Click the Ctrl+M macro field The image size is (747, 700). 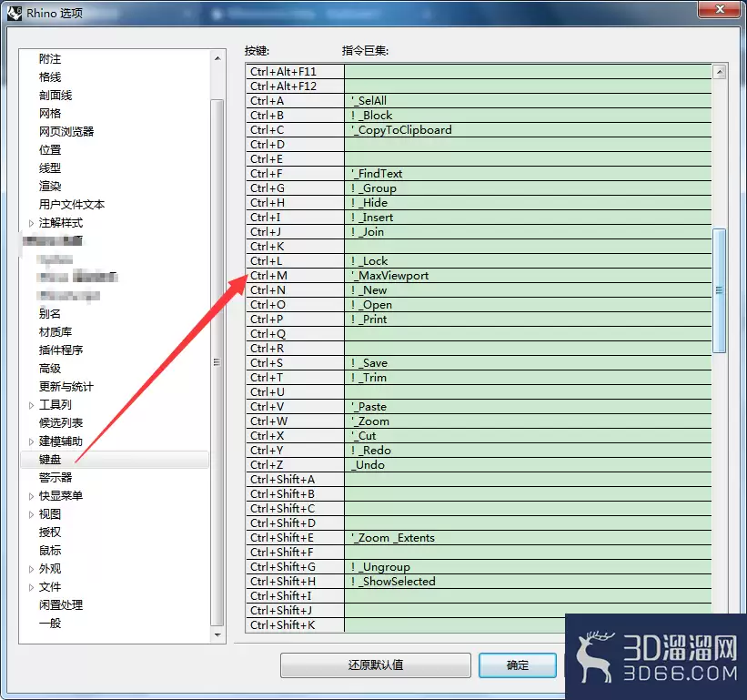pos(528,276)
